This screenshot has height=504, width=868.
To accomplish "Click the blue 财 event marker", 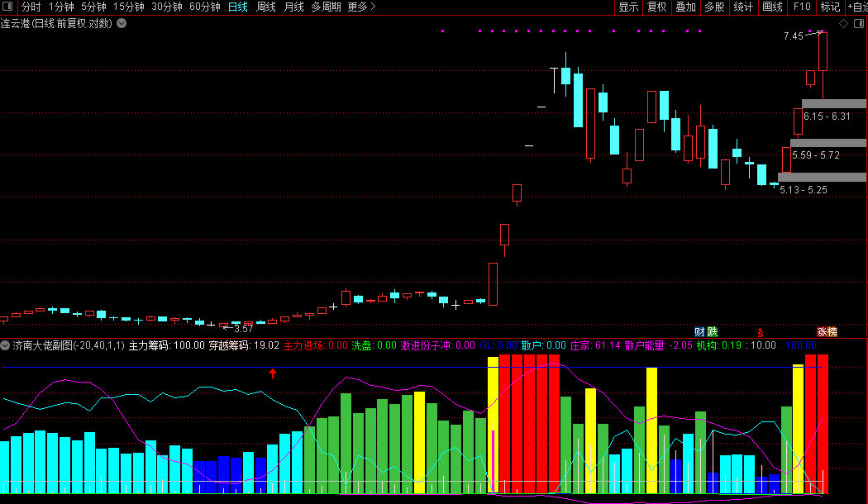I will point(699,331).
